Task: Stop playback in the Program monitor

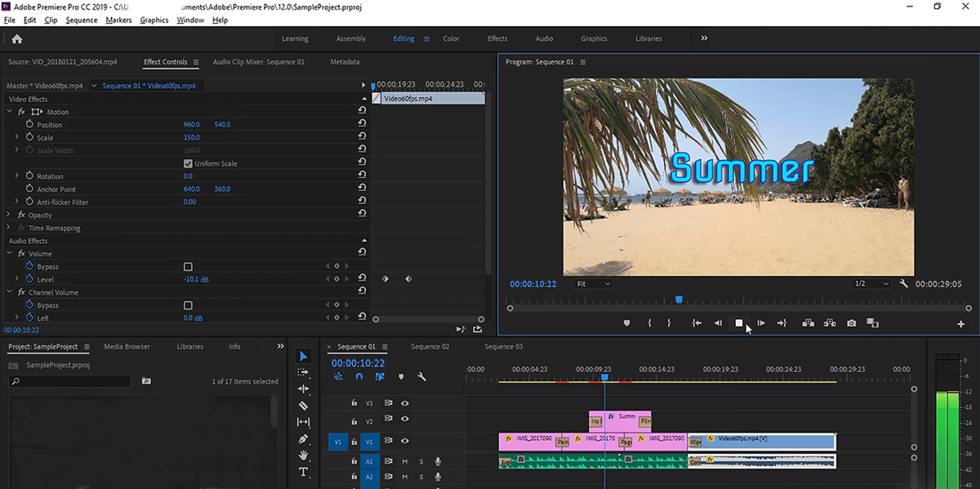Action: pyautogui.click(x=739, y=323)
